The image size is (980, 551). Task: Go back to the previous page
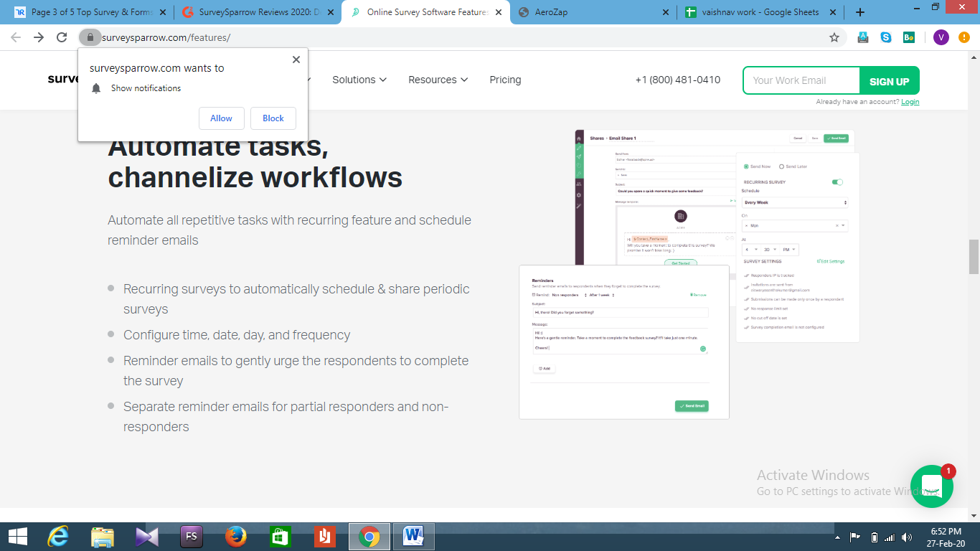pos(16,37)
